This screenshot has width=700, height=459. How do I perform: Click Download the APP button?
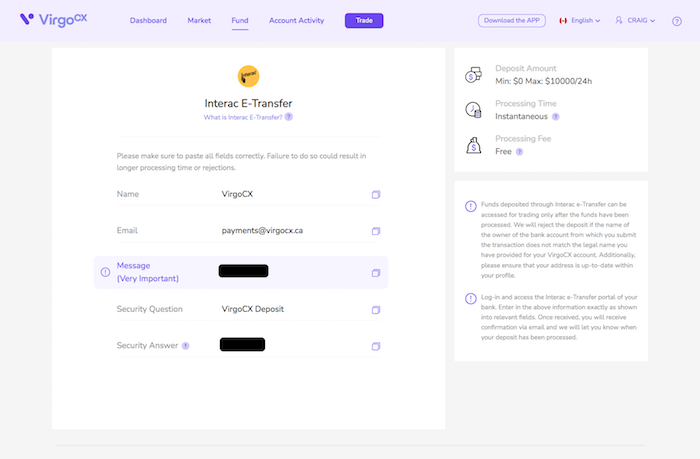coord(512,21)
